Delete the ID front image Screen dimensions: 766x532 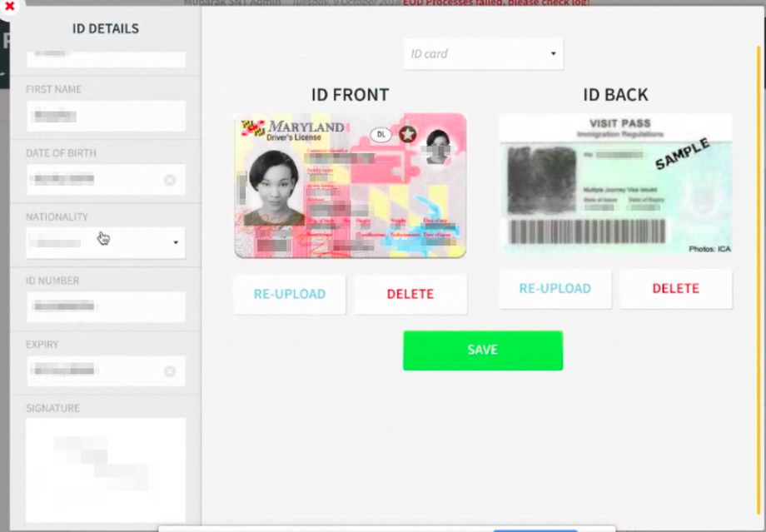coord(410,294)
